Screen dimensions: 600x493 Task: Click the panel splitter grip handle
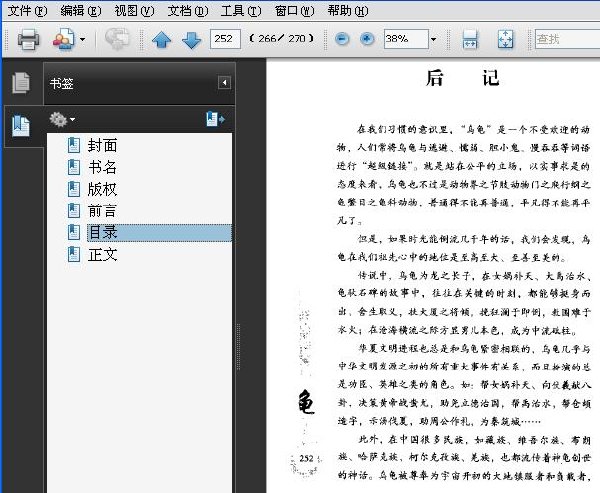point(238,346)
